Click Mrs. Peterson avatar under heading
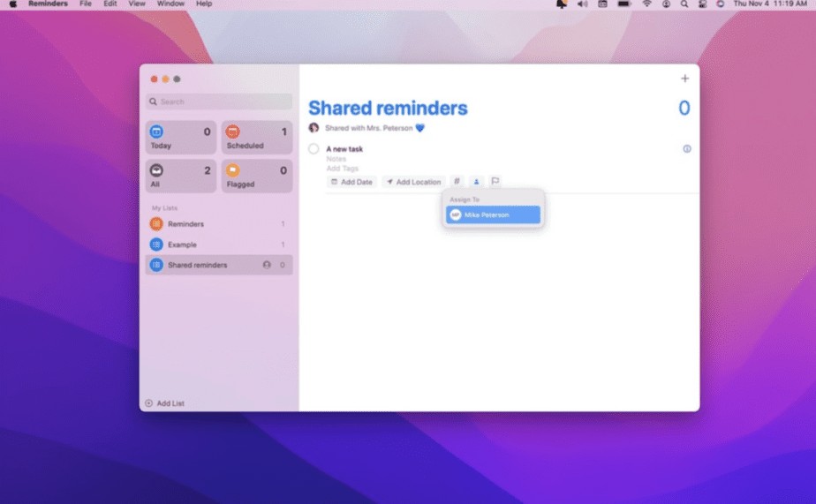This screenshot has width=816, height=504. (x=314, y=127)
